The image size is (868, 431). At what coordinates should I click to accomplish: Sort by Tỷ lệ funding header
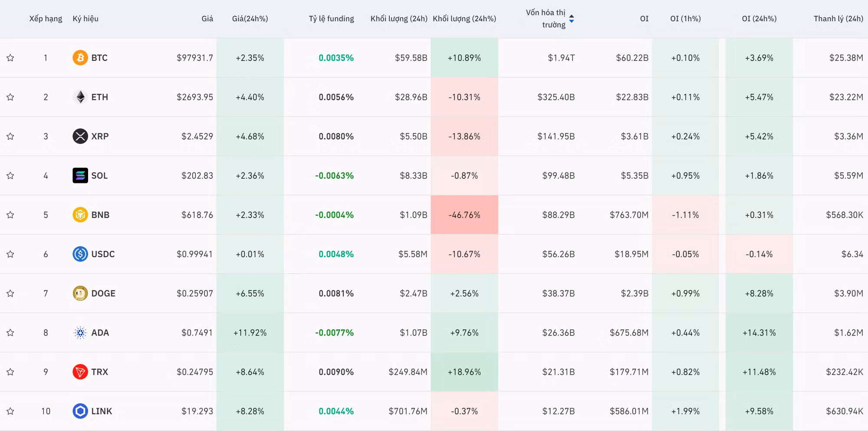click(x=332, y=19)
